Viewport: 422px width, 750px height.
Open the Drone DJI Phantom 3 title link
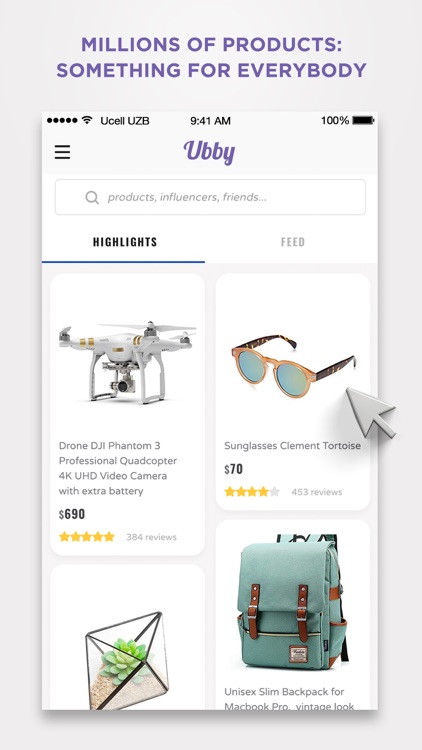point(118,468)
